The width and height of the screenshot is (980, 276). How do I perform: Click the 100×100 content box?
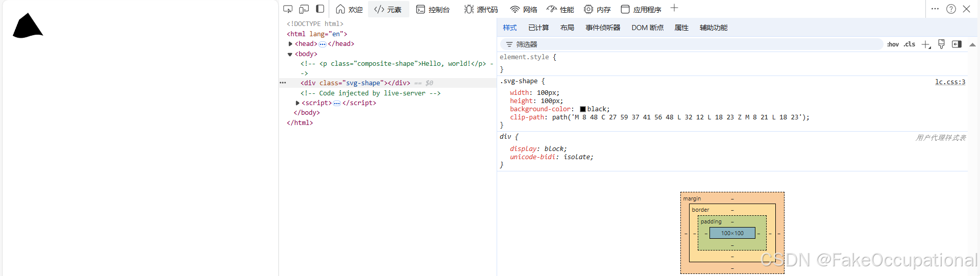tap(732, 233)
